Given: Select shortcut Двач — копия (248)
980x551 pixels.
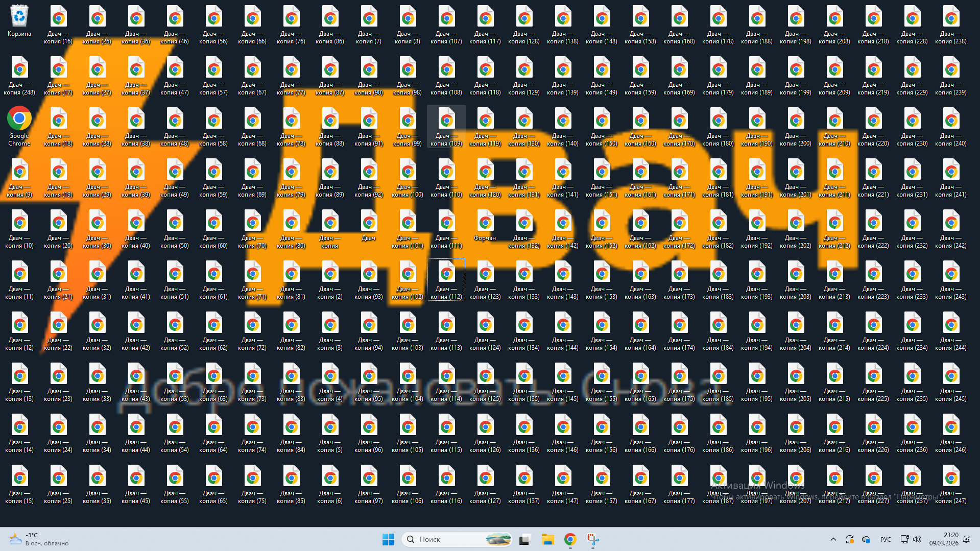Looking at the screenshot, I should [x=19, y=76].
